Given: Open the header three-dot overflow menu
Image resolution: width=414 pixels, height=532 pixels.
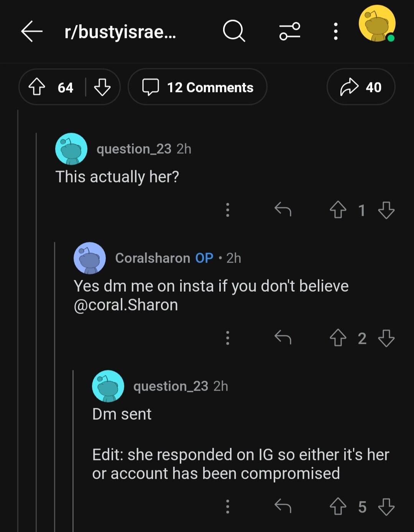Looking at the screenshot, I should [x=336, y=31].
